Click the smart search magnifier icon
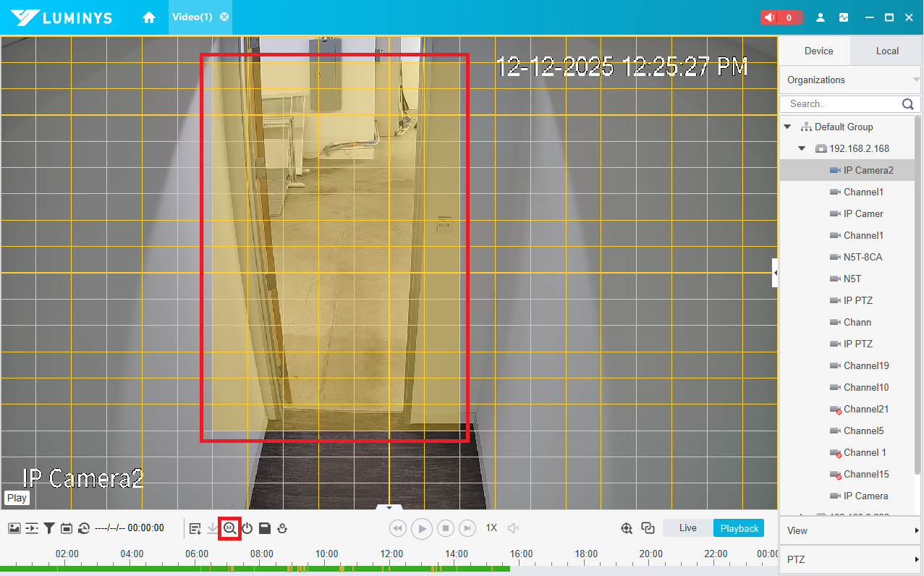The height and width of the screenshot is (576, 924). [229, 528]
